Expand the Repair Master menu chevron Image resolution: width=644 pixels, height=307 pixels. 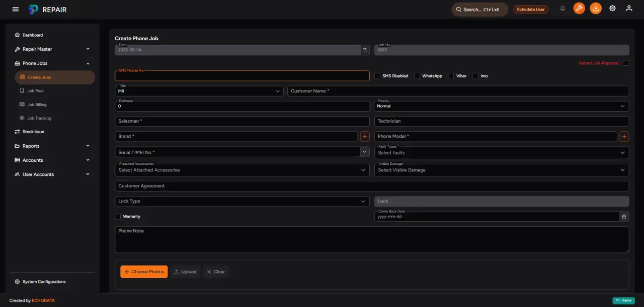tap(88, 49)
